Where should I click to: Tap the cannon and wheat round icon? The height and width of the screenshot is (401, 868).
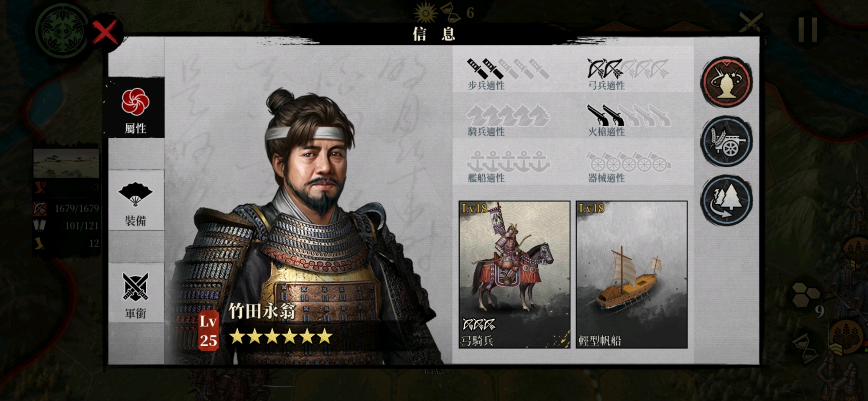point(727,141)
